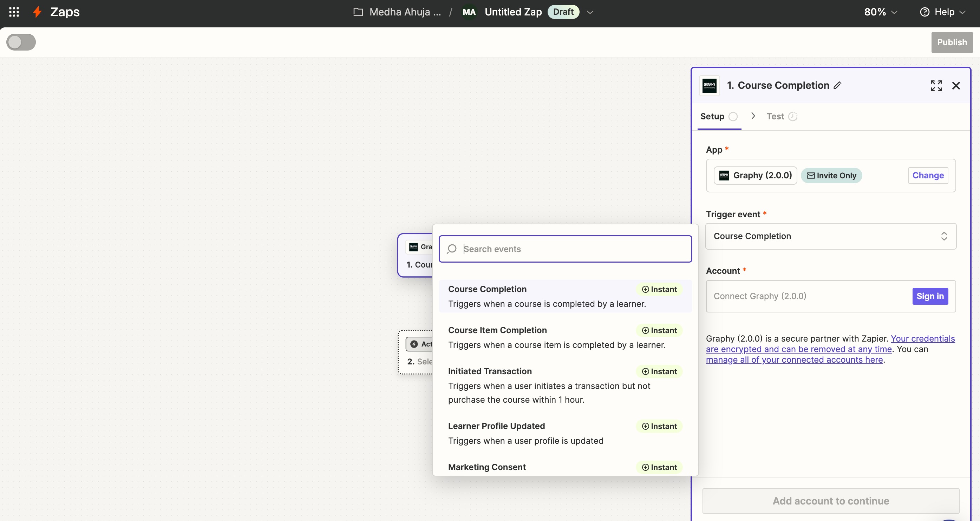Open the Trigger event Course Completion dropdown
The image size is (980, 521).
pos(830,236)
